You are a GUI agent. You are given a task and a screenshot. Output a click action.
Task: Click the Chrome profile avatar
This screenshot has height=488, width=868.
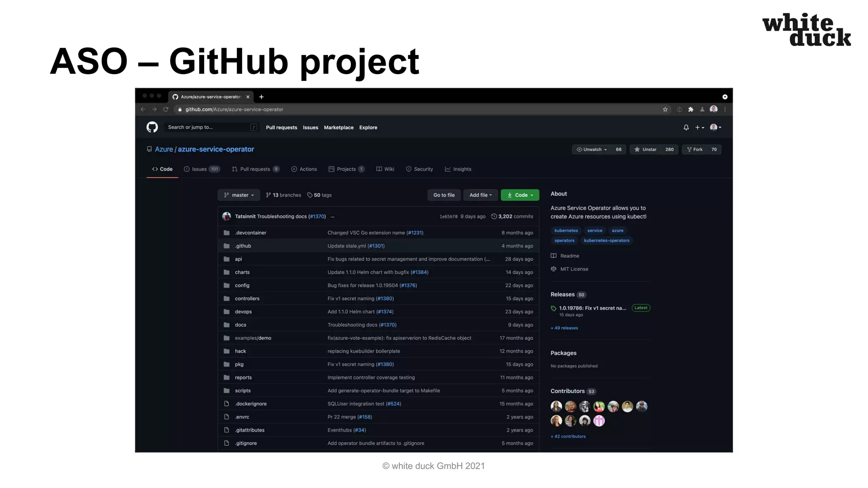(x=714, y=109)
